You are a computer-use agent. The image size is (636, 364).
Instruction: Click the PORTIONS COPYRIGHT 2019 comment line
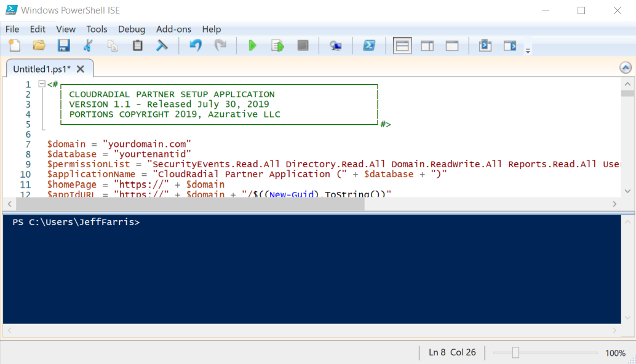click(175, 114)
